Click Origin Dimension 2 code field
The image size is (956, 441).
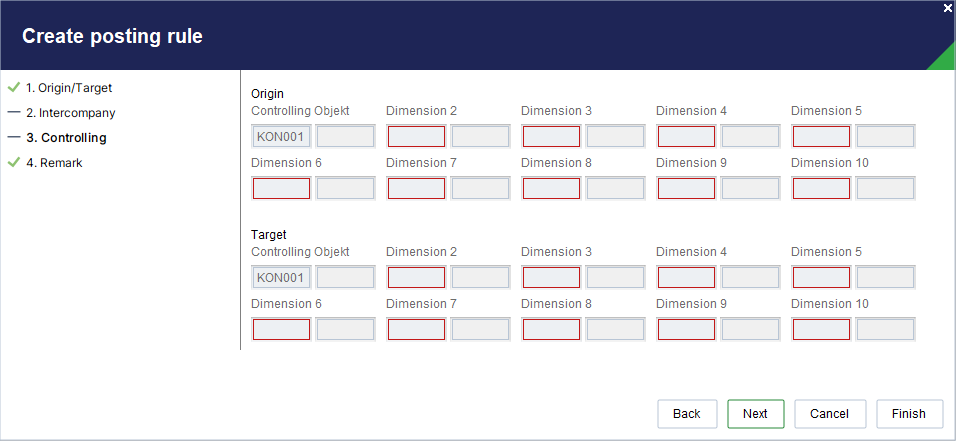pyautogui.click(x=416, y=137)
